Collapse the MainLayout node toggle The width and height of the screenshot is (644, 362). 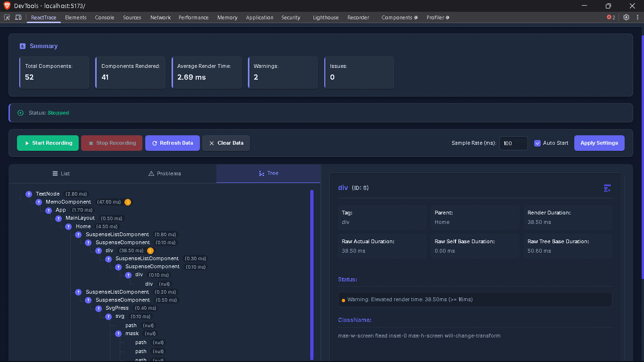pyautogui.click(x=58, y=218)
